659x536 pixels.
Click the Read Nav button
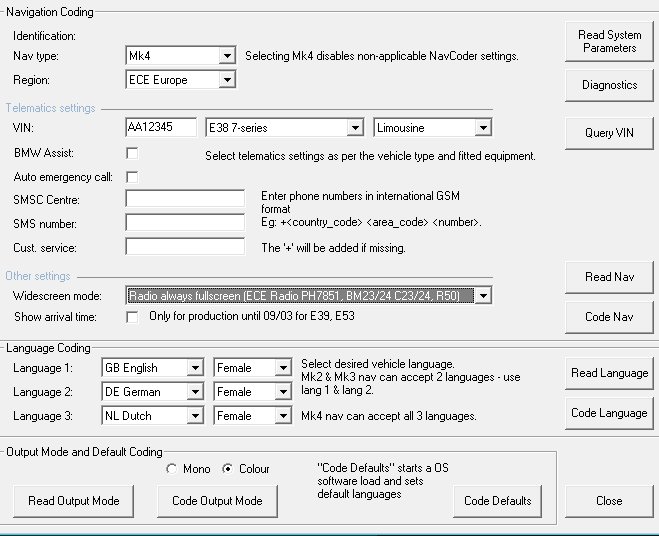coord(609,277)
